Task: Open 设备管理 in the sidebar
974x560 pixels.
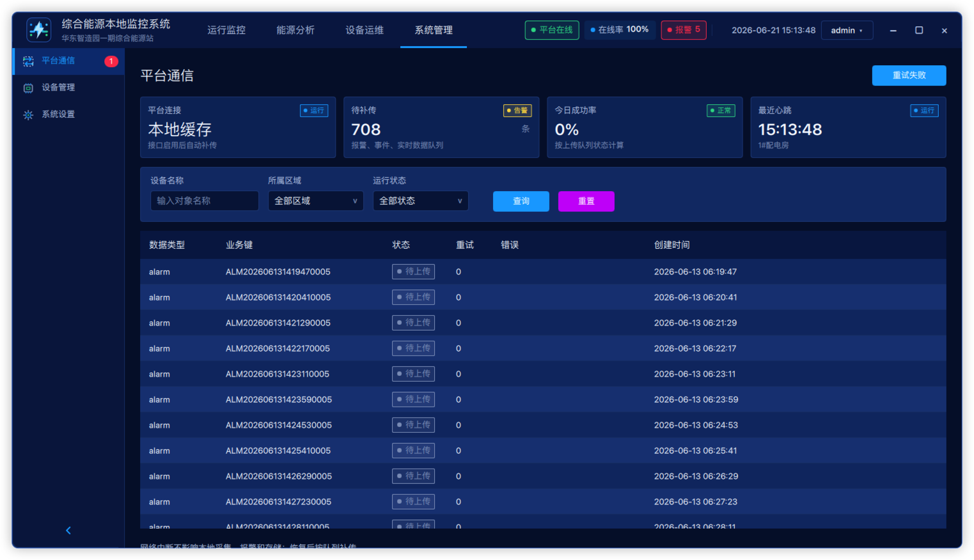Action: tap(68, 88)
